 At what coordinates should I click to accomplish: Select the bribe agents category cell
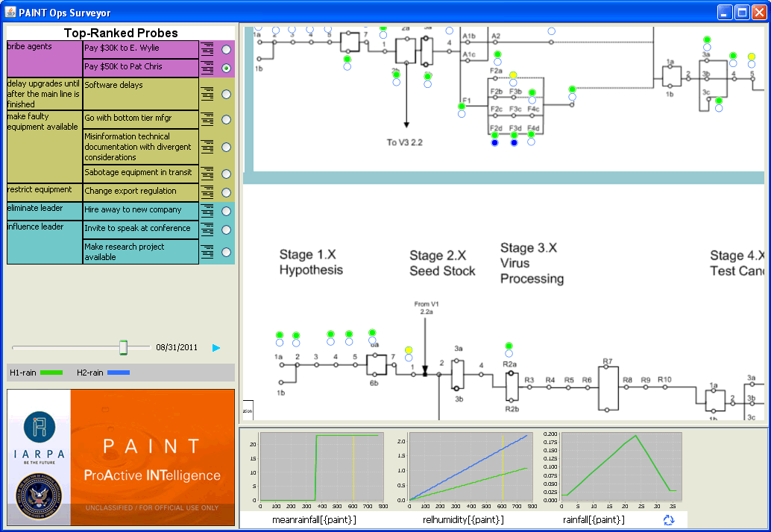44,58
